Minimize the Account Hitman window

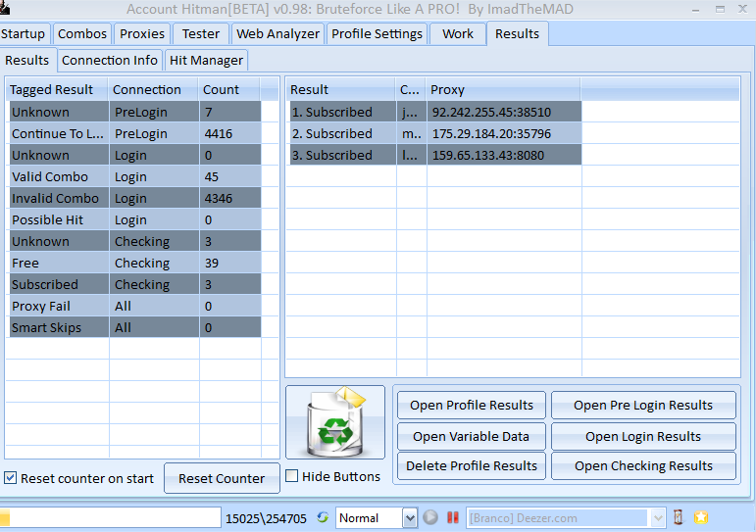(x=695, y=9)
